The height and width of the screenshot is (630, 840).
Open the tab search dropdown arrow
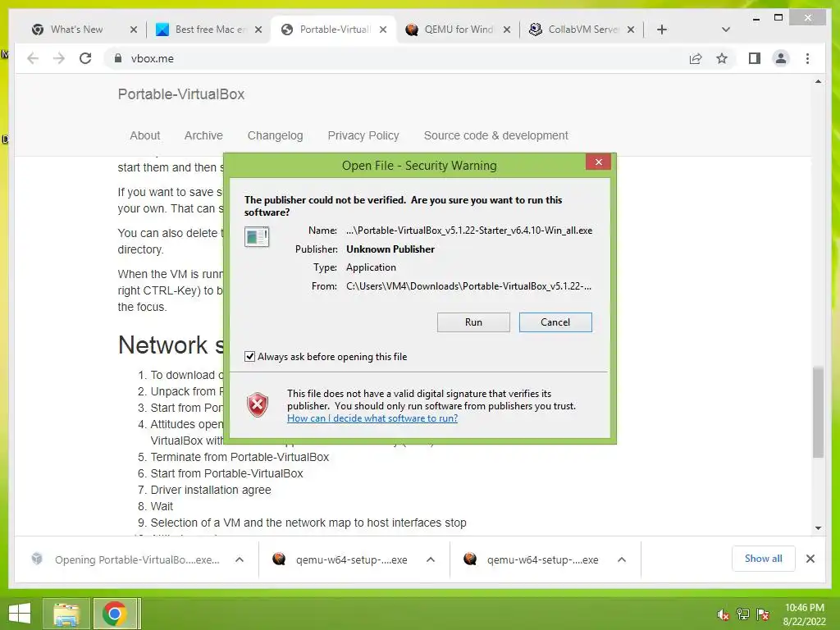(x=726, y=30)
